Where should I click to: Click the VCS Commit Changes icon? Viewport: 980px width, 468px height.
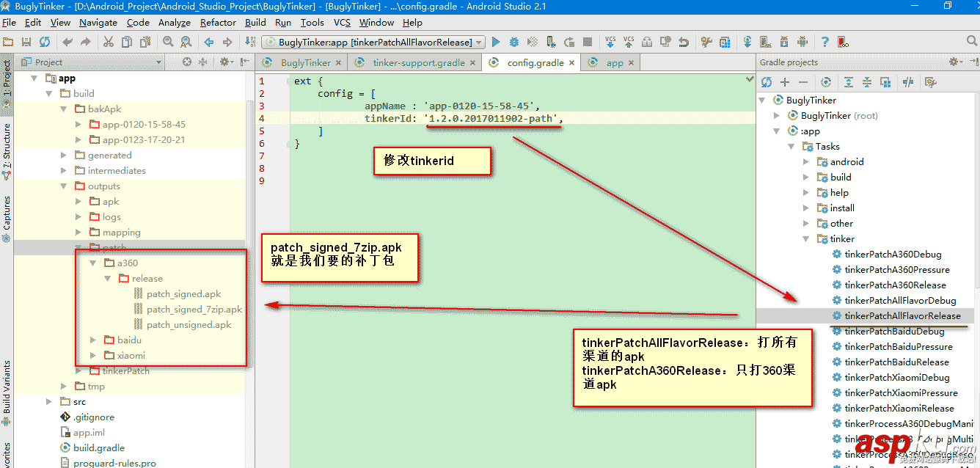pos(629,43)
